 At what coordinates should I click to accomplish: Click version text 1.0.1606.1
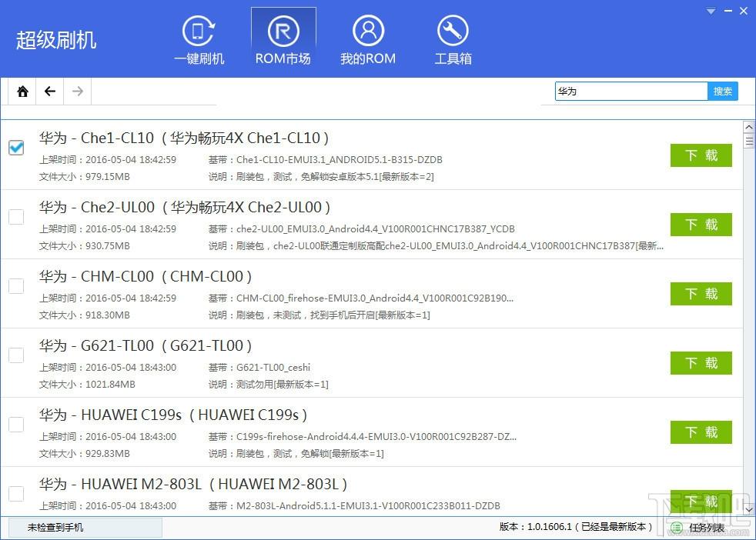pyautogui.click(x=549, y=527)
